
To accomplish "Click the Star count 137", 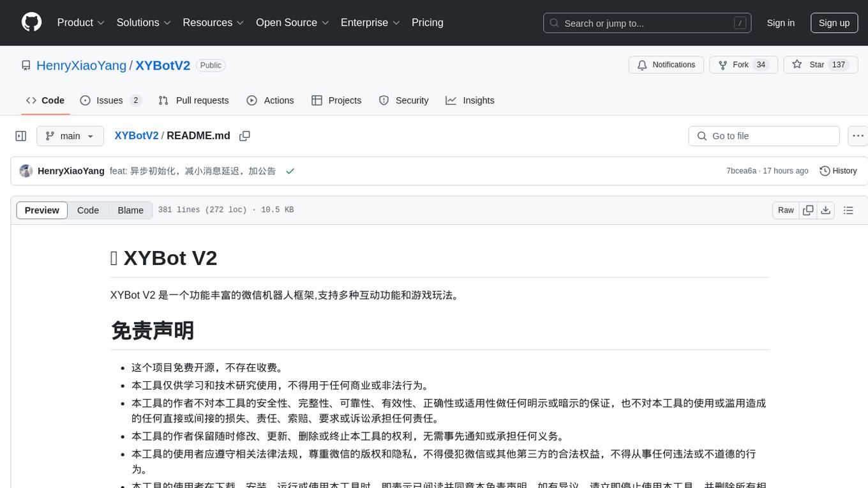I will point(838,65).
